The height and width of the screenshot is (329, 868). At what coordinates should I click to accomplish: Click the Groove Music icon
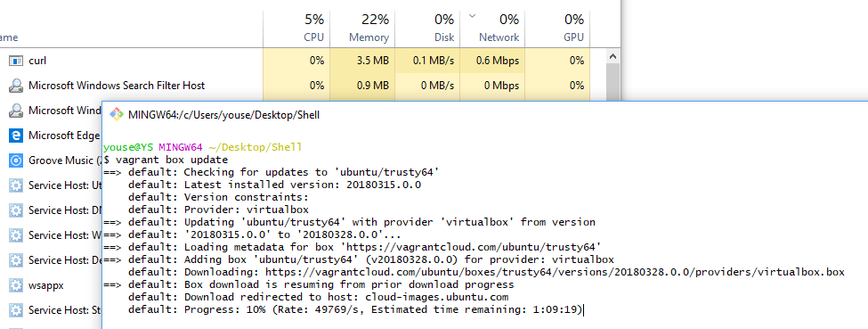[x=16, y=160]
